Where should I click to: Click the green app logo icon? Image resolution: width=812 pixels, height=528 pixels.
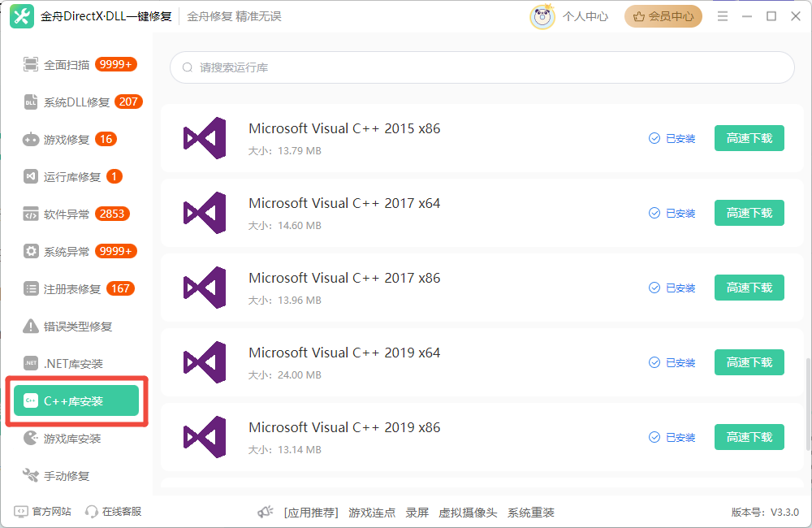click(x=22, y=16)
